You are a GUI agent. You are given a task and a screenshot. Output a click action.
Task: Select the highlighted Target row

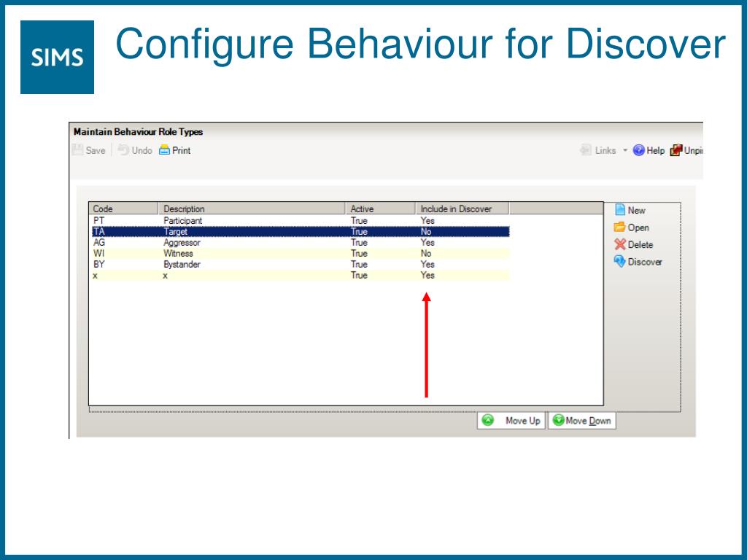tap(300, 231)
